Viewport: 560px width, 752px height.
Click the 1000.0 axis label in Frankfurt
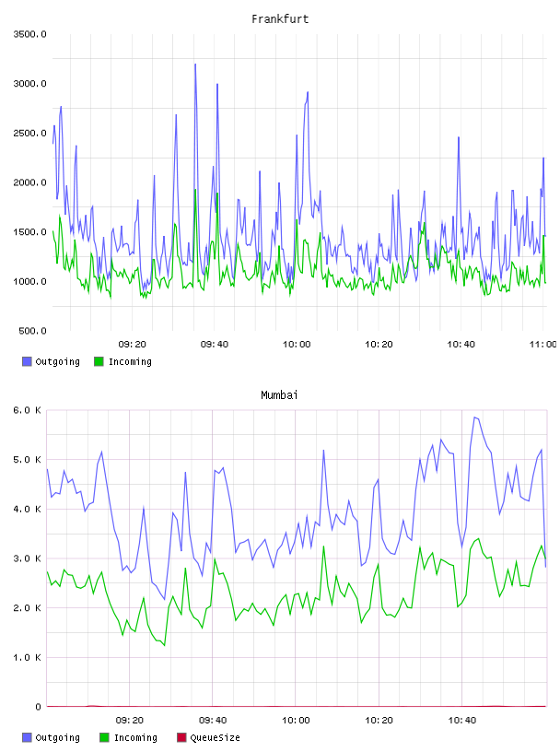coord(29,281)
